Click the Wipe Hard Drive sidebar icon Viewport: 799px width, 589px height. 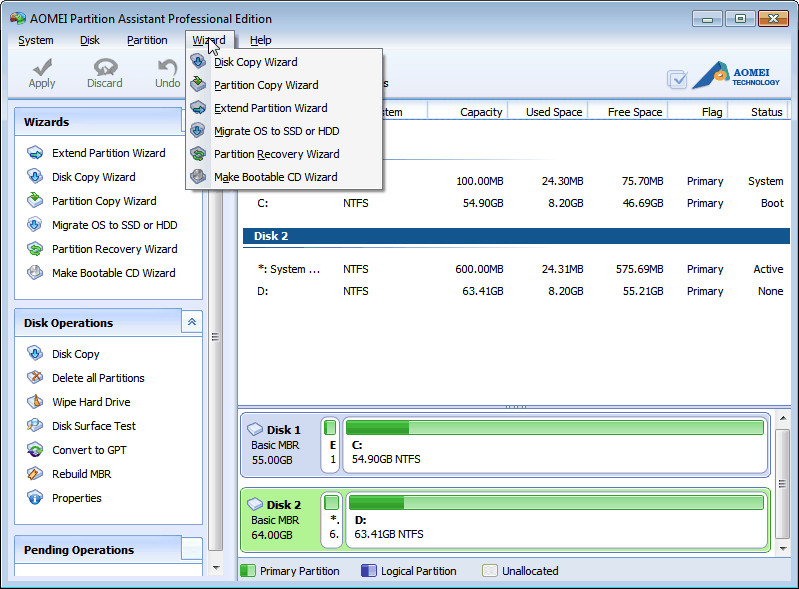point(35,402)
